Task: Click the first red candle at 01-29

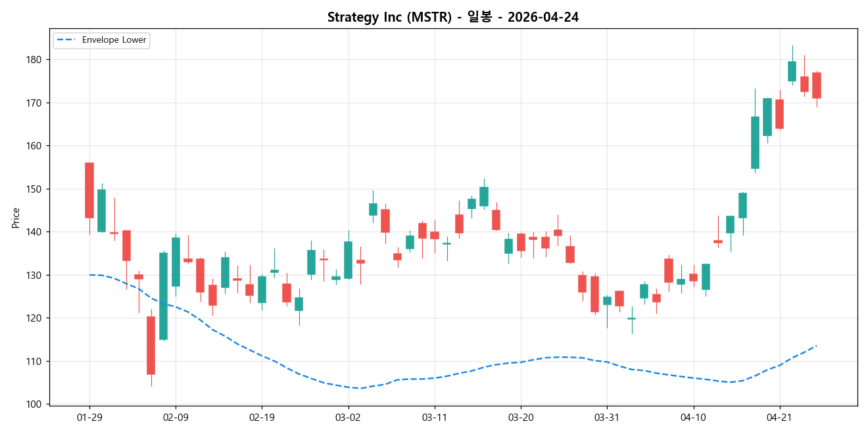Action: [89, 191]
